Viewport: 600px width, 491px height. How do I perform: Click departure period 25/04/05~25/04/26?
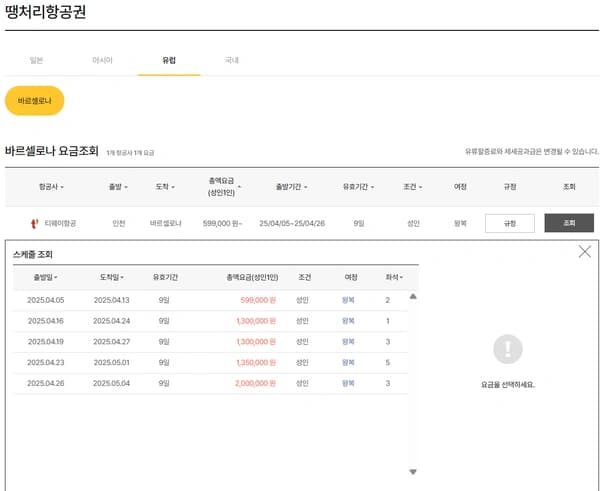tap(292, 223)
